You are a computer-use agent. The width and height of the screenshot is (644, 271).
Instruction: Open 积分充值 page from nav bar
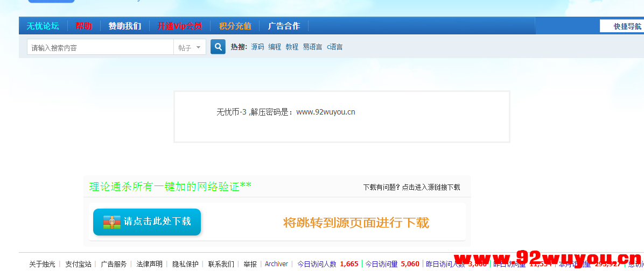(x=235, y=26)
